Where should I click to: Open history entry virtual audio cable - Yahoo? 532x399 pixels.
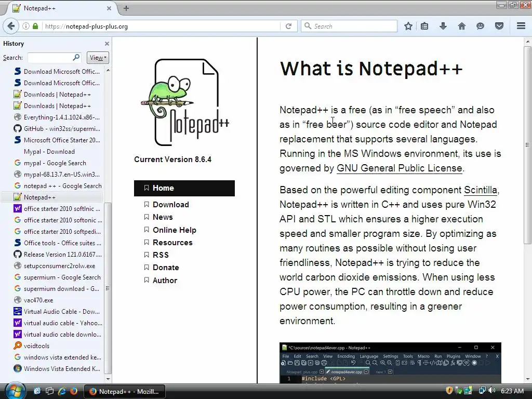pyautogui.click(x=58, y=323)
